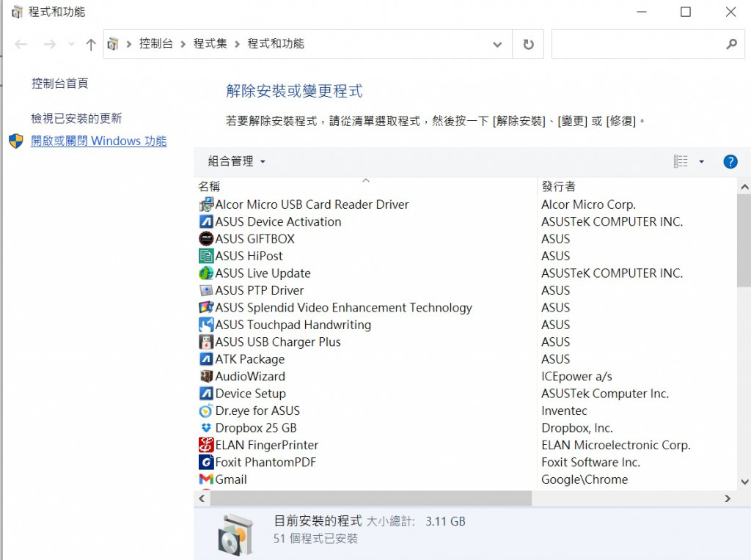Open recent locations dropdown arrow

(71, 45)
